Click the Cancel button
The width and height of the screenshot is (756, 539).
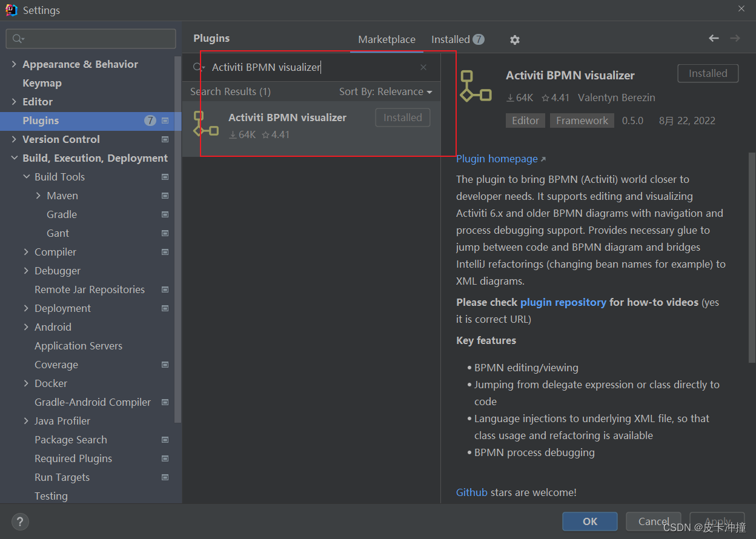click(x=654, y=521)
